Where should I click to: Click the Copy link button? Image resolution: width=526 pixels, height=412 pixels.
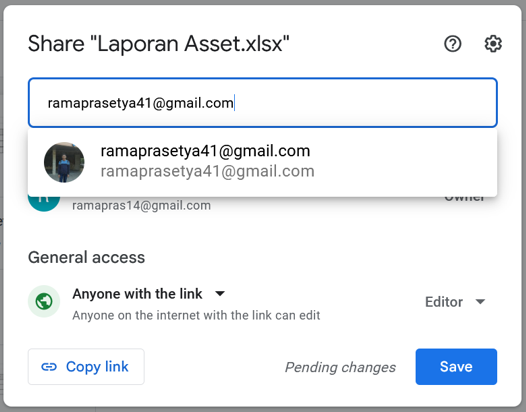pos(86,366)
